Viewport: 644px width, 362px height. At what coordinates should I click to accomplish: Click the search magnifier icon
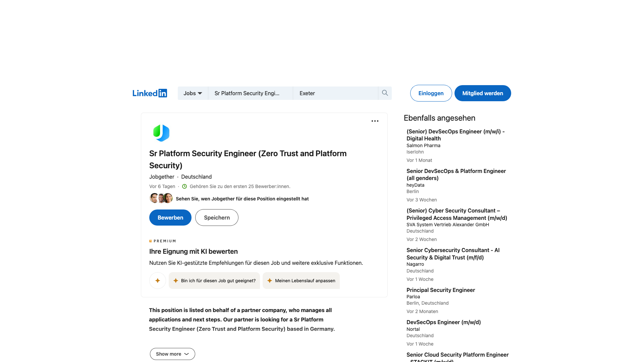385,93
